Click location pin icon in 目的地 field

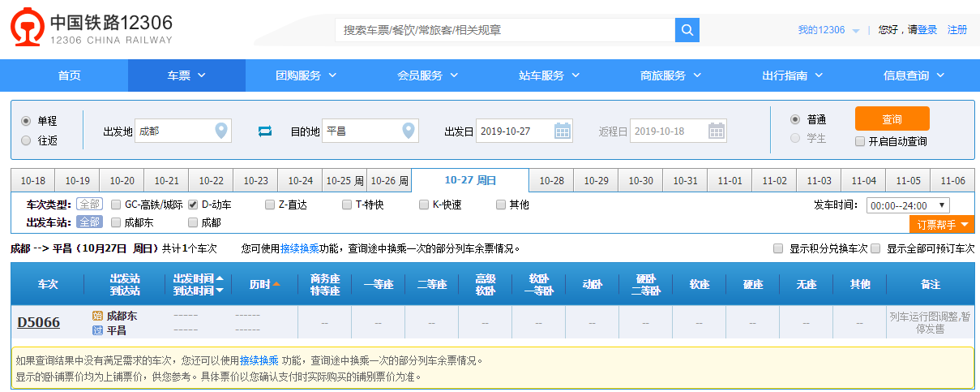(x=408, y=131)
